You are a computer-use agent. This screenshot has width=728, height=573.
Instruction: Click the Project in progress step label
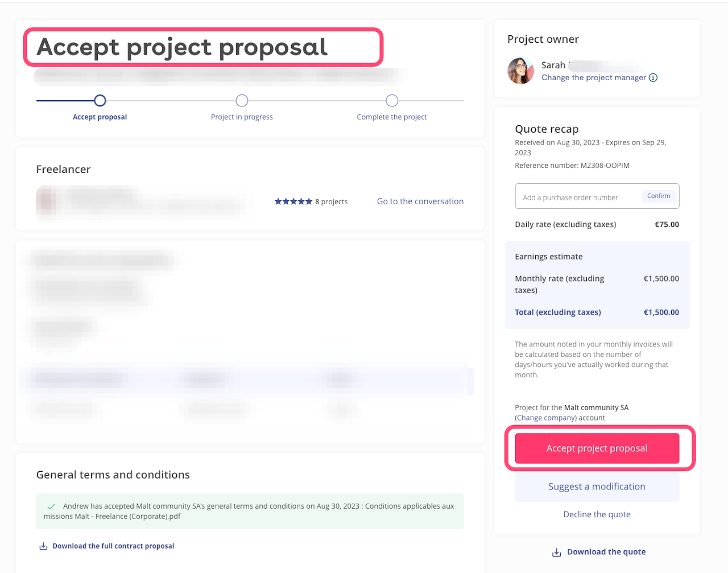click(x=242, y=117)
